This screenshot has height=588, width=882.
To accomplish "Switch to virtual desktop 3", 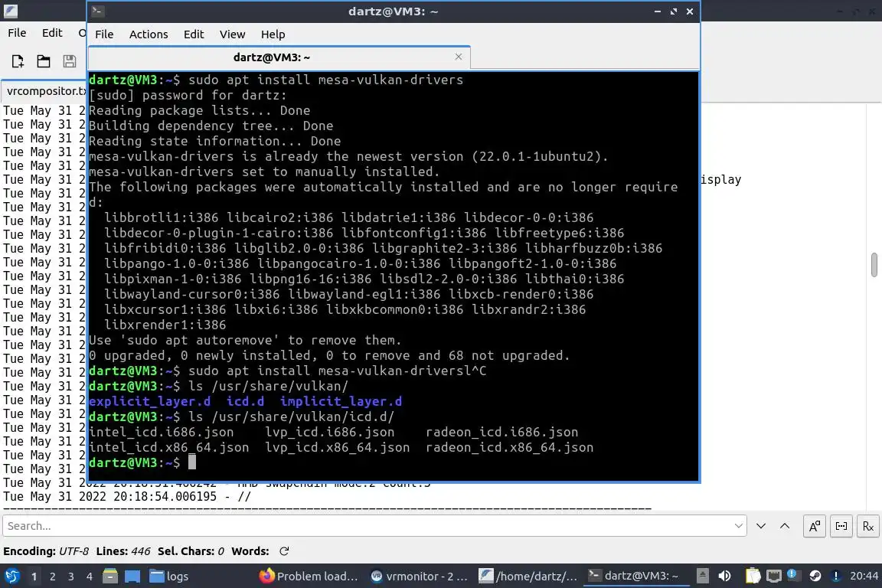I will 71,577.
